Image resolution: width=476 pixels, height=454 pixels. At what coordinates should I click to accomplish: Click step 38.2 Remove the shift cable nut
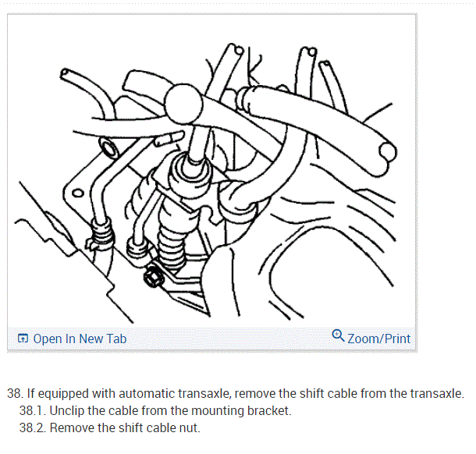tap(110, 428)
